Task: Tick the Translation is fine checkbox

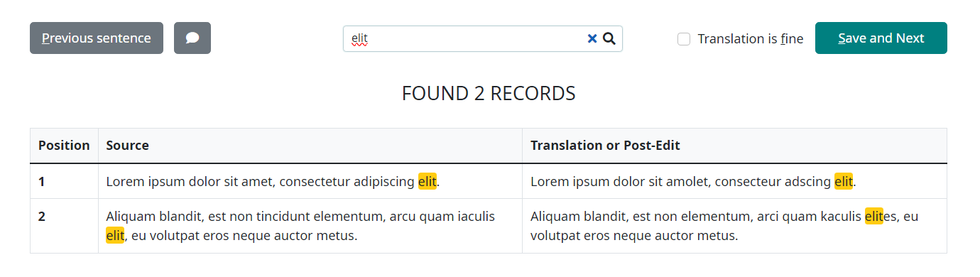Action: tap(684, 39)
